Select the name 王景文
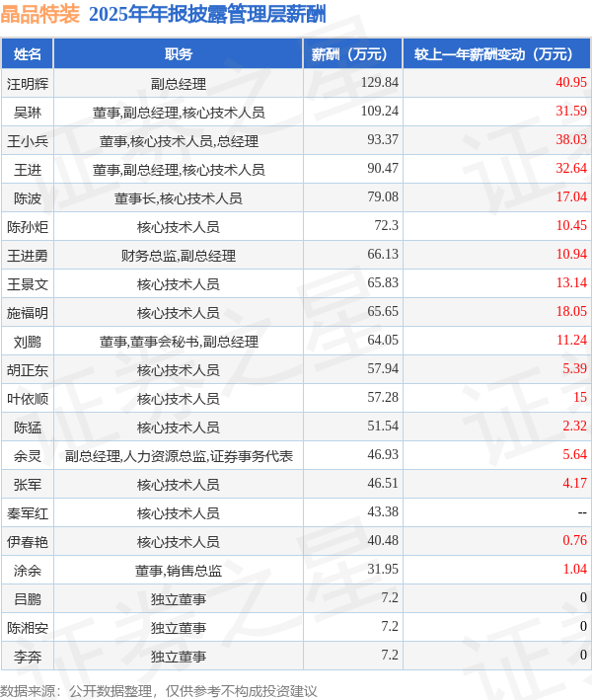The height and width of the screenshot is (700, 592). [28, 284]
